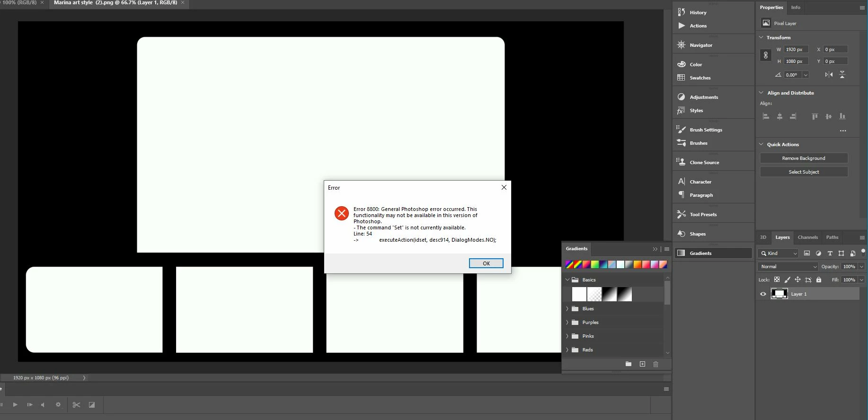The width and height of the screenshot is (868, 420).
Task: Collapse the Quick Actions section
Action: (761, 144)
